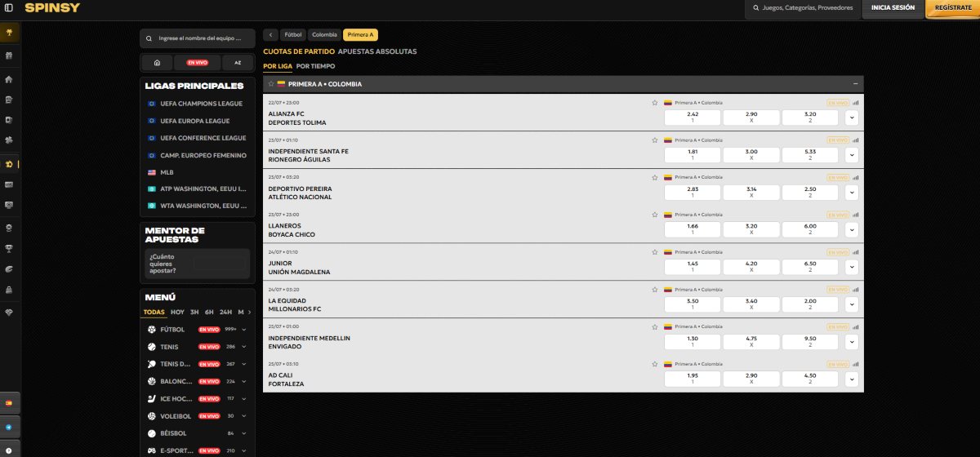Toggle the sidebar collapse icon beside Spinsy logo
The height and width of the screenshot is (457, 980).
pos(9,8)
